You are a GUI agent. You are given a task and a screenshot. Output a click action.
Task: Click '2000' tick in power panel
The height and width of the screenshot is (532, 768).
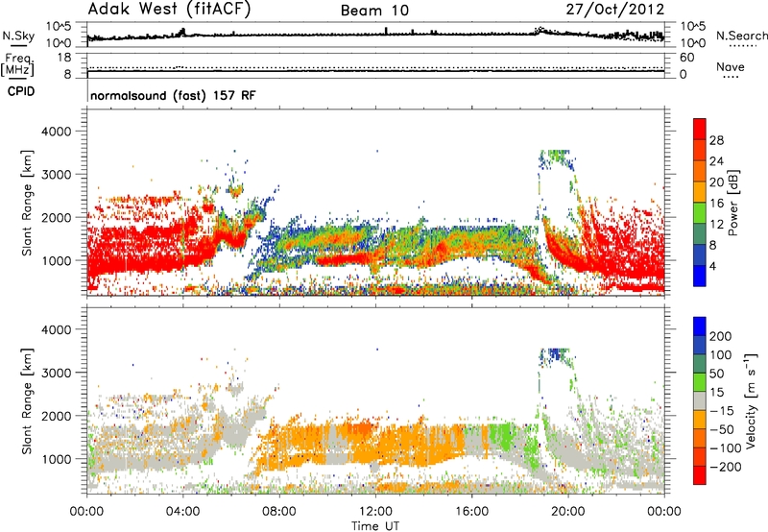click(56, 217)
